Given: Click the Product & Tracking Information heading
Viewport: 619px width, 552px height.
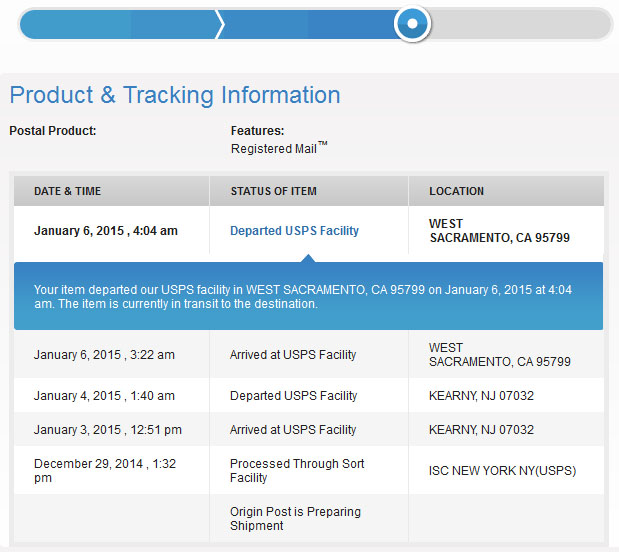Looking at the screenshot, I should (x=174, y=95).
